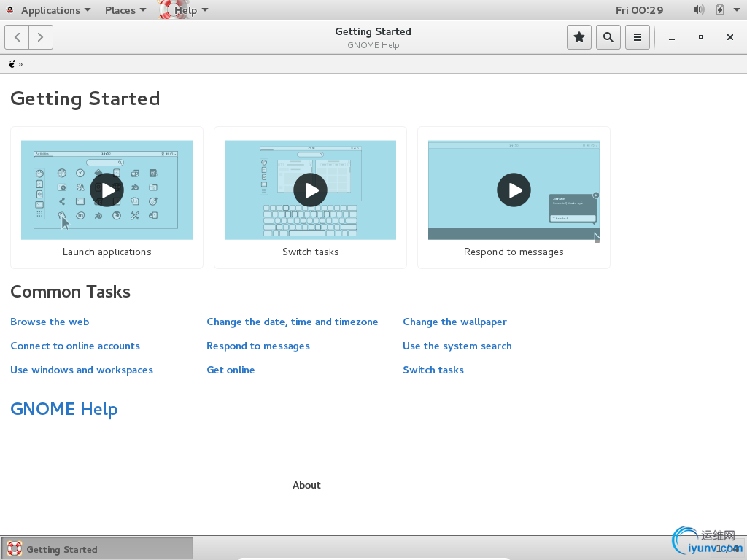747x560 pixels.
Task: Select Getting Started window in the taskbar
Action: point(97,549)
